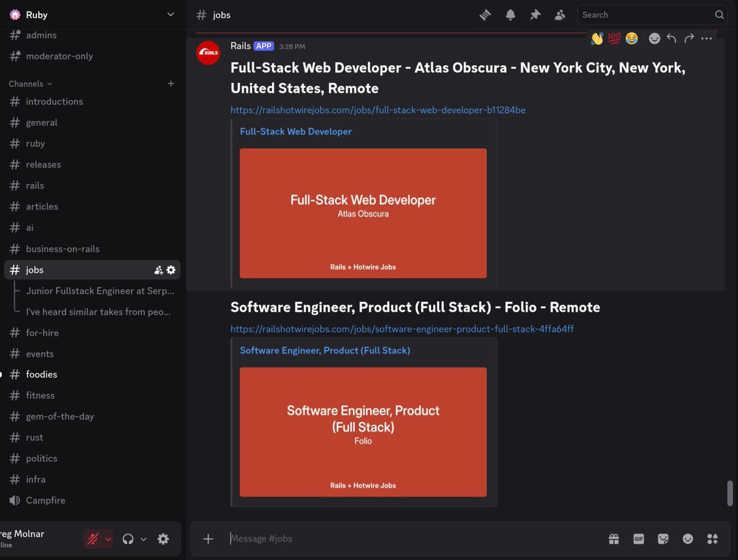Viewport: 738px width, 560px height.
Task: Click the Rails bot avatar
Action: pyautogui.click(x=208, y=53)
